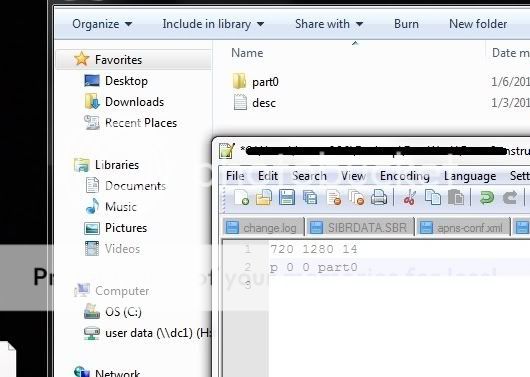Viewport: 530px width, 377px height.
Task: Undo last edit with the green arrow icon
Action: click(x=486, y=197)
